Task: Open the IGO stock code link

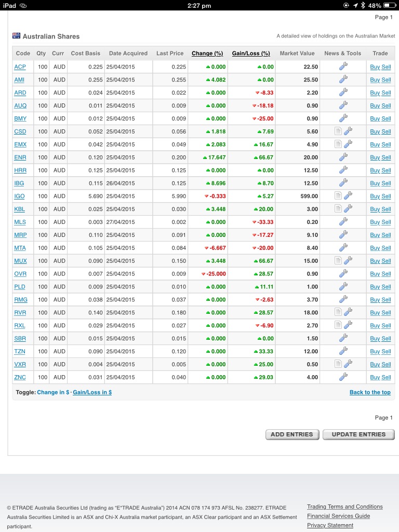Action: (19, 196)
